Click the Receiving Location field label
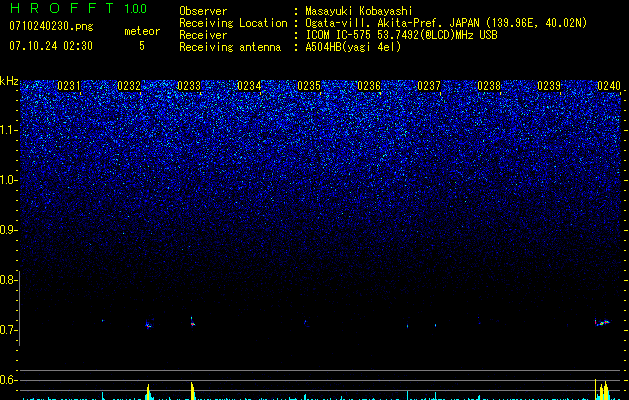The image size is (629, 400). click(233, 23)
